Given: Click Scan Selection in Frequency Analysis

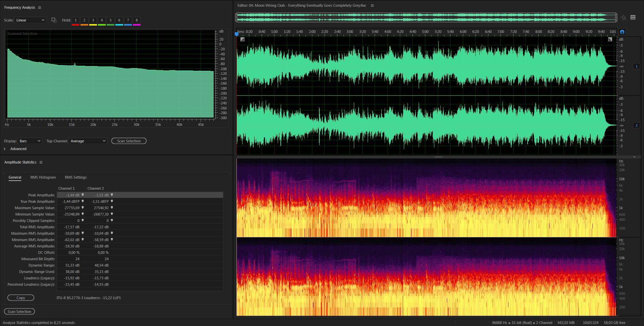Looking at the screenshot, I should click(x=129, y=141).
